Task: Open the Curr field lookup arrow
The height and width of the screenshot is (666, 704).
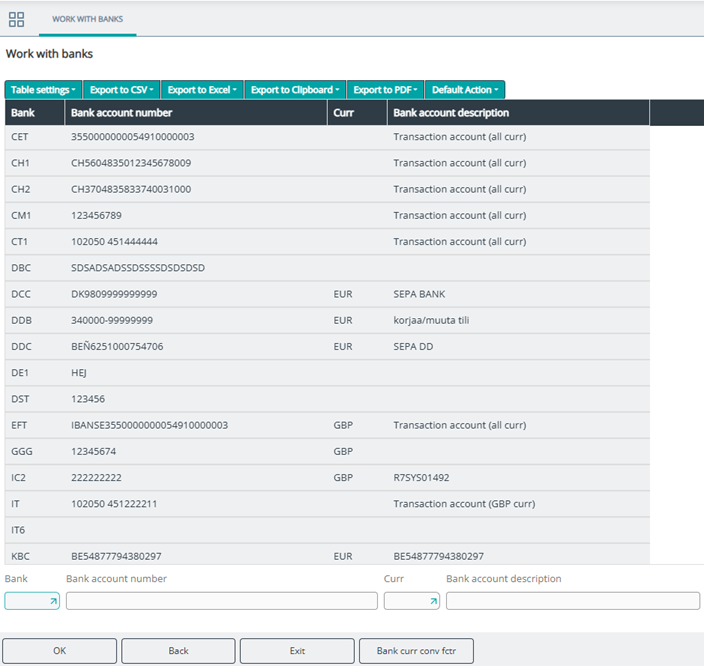Action: tap(433, 601)
